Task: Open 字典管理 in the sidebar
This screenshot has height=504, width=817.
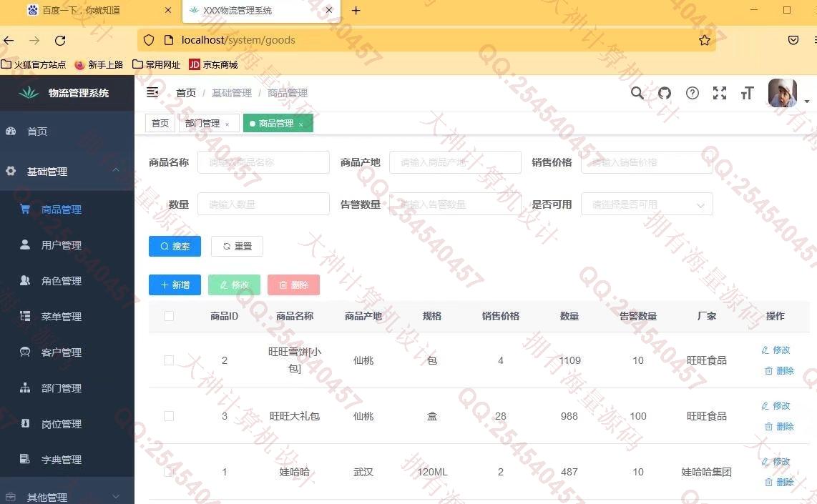Action: click(x=67, y=460)
